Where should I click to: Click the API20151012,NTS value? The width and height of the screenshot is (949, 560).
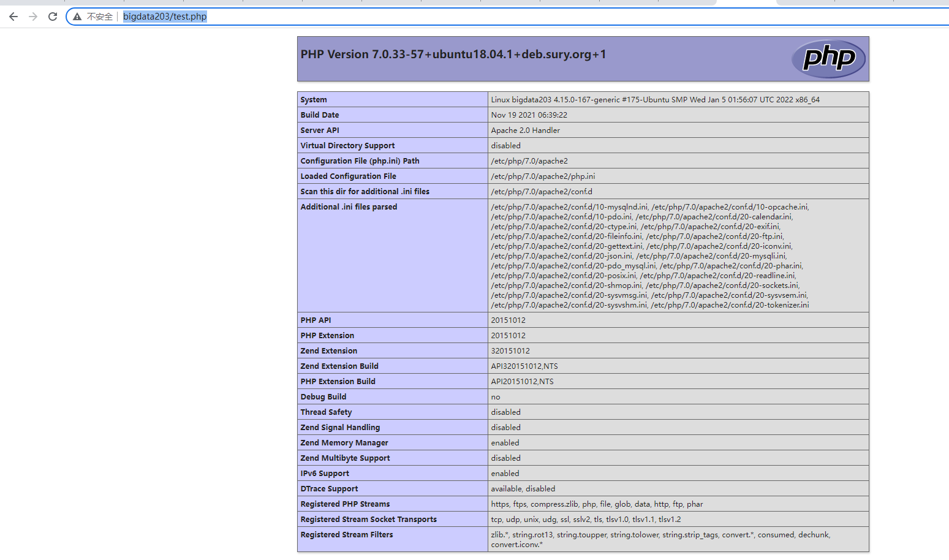(x=522, y=381)
